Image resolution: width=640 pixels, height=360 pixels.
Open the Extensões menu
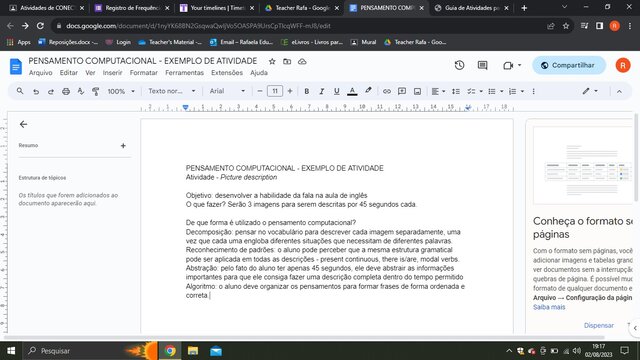[227, 73]
